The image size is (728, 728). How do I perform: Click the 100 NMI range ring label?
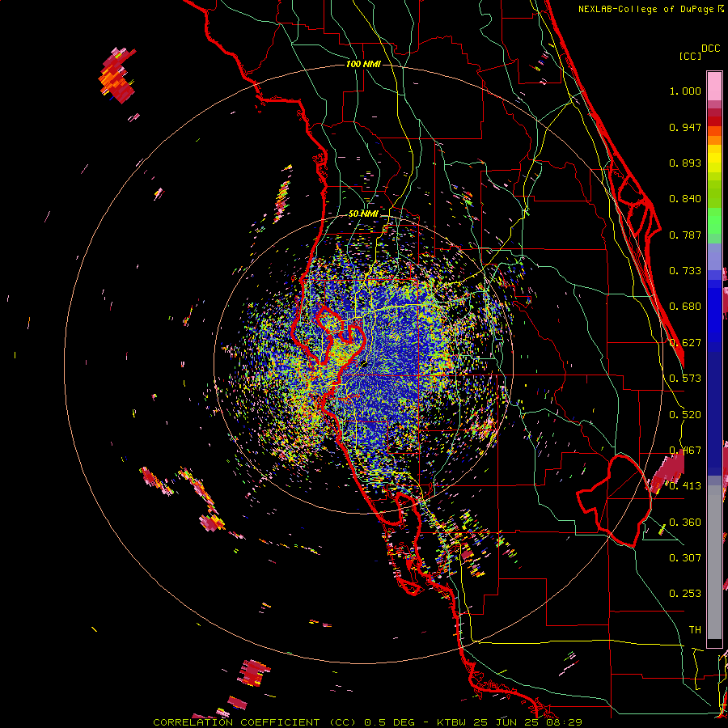[363, 64]
